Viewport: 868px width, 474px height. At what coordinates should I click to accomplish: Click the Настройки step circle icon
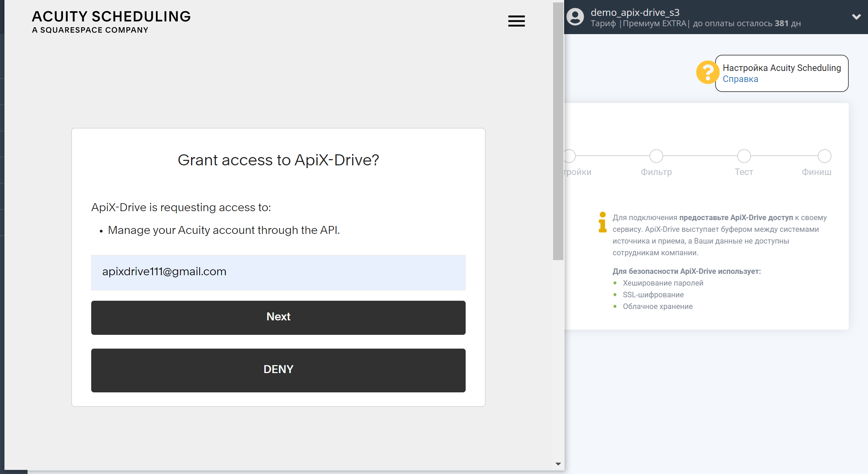[570, 156]
